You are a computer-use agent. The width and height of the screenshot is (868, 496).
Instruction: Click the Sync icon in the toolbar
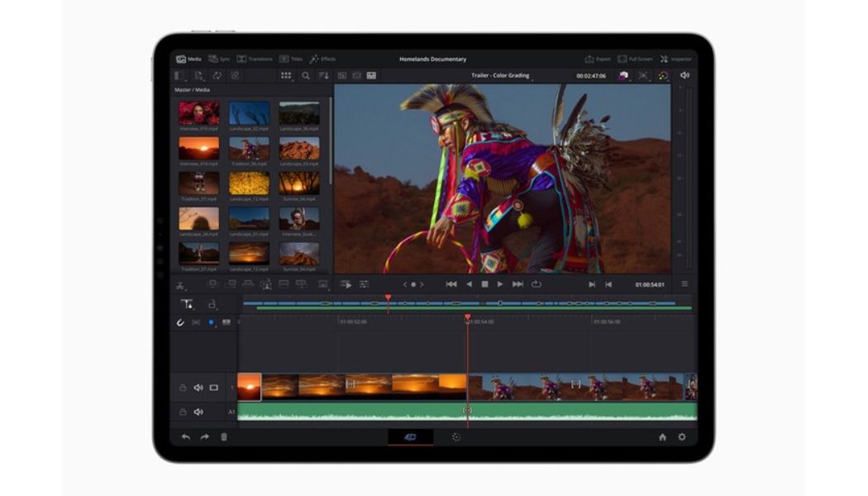coord(216,59)
